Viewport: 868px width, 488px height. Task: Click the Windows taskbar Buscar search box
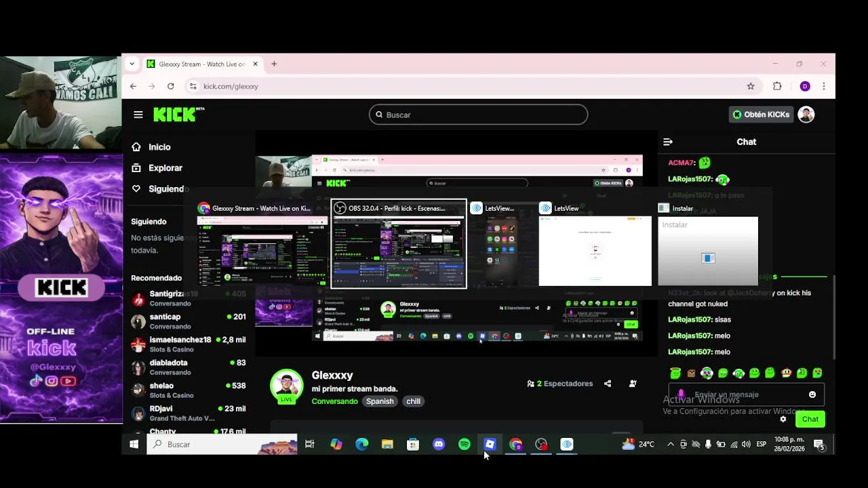(x=222, y=444)
